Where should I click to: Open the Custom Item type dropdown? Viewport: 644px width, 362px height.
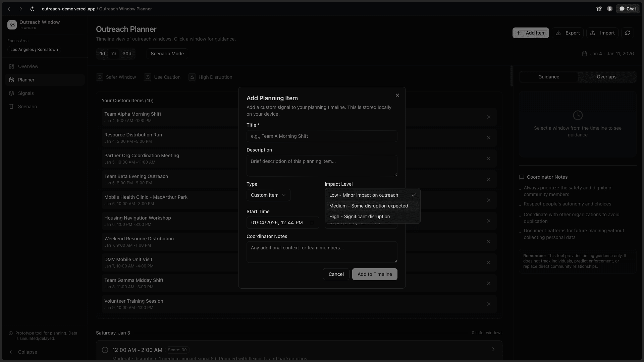[268, 195]
